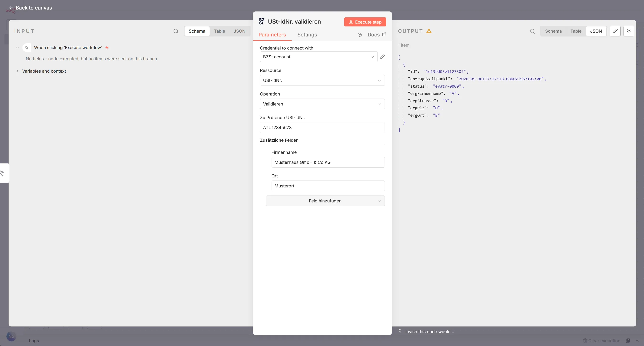Open the Operation Validieren dropdown
This screenshot has width=644, height=346.
(x=322, y=104)
